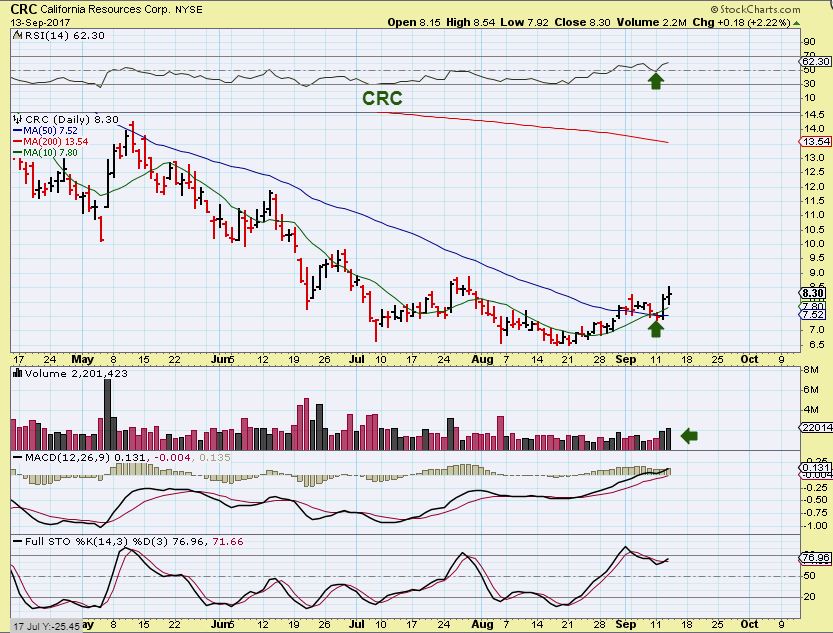Click the Jul label on the bottom date axis

coord(356,624)
